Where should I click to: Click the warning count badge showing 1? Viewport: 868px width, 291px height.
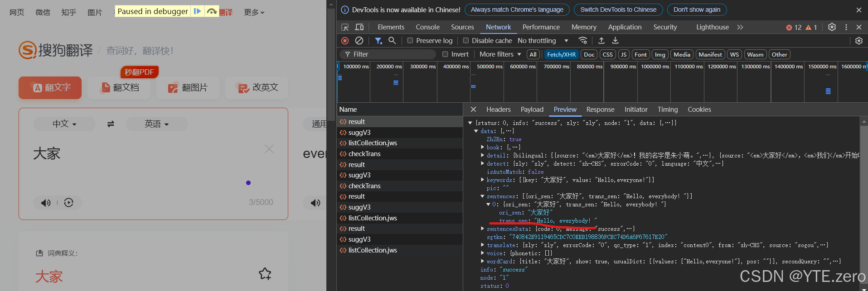coord(811,28)
